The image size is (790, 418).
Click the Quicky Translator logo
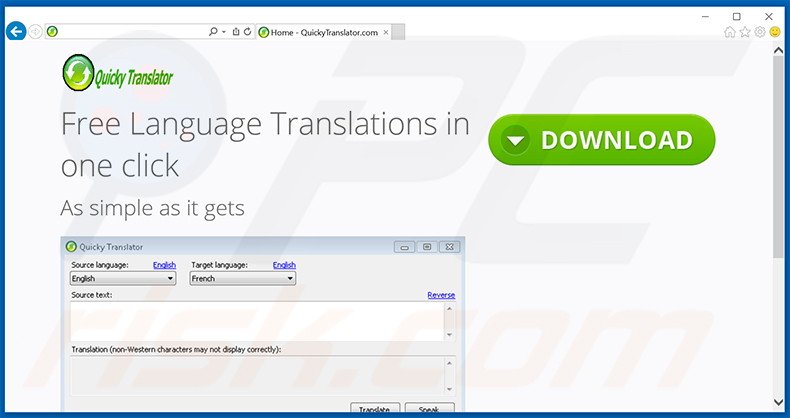click(118, 73)
